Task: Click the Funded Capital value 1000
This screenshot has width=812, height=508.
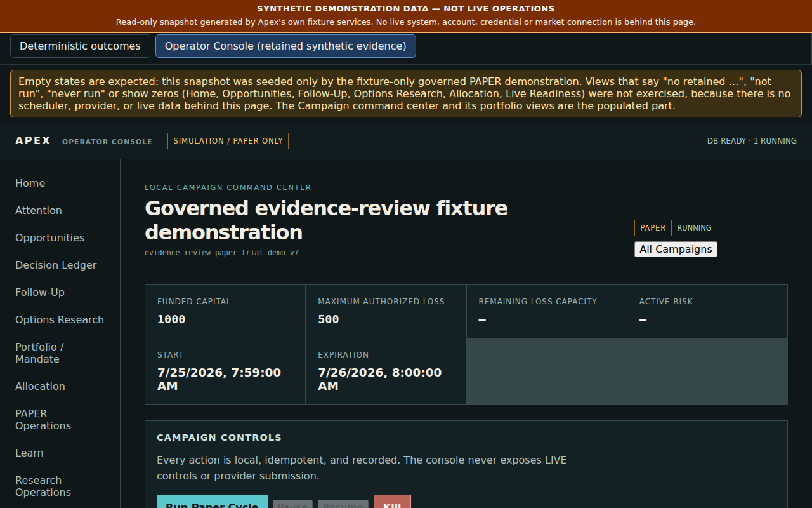Action: [x=171, y=319]
